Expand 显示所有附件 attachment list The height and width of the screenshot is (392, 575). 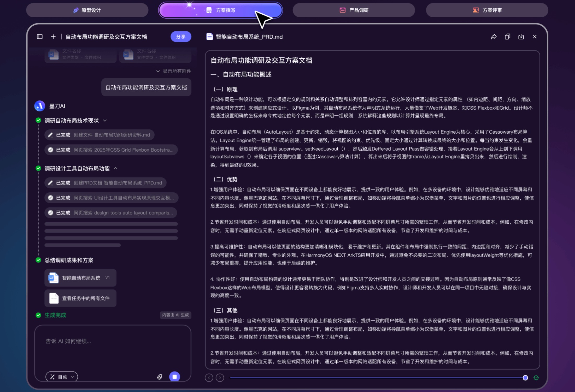pos(174,71)
